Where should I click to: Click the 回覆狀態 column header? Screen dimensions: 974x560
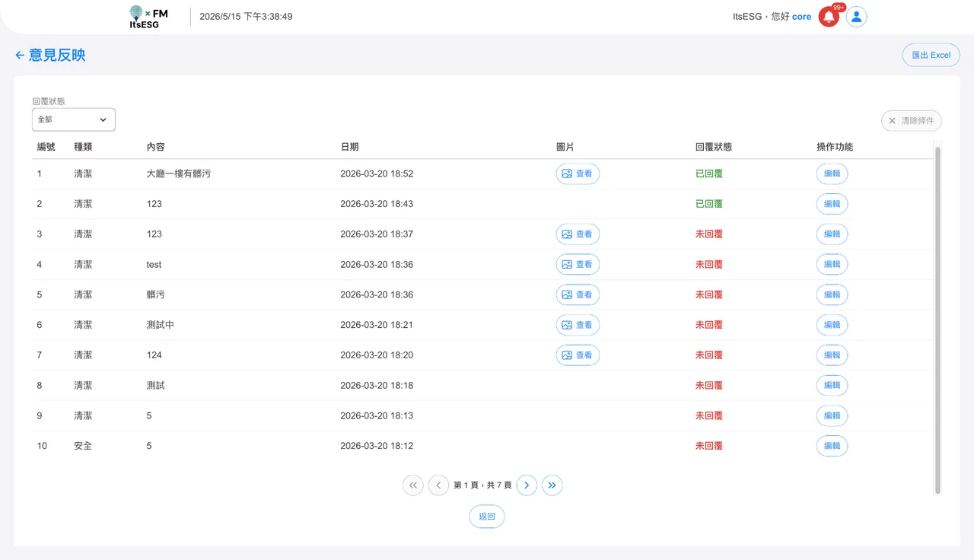point(714,147)
